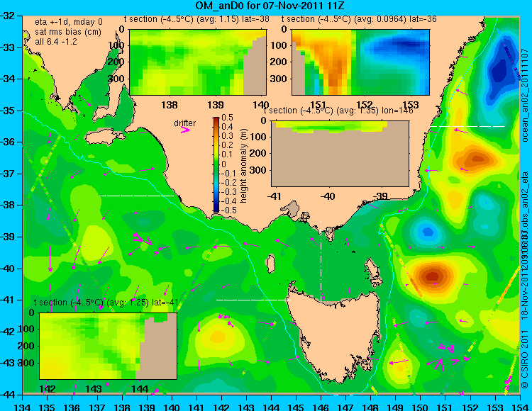Click the white dashed section line near latitude -35.5
Image resolution: width=532 pixels, height=411 pixels.
coord(467,126)
